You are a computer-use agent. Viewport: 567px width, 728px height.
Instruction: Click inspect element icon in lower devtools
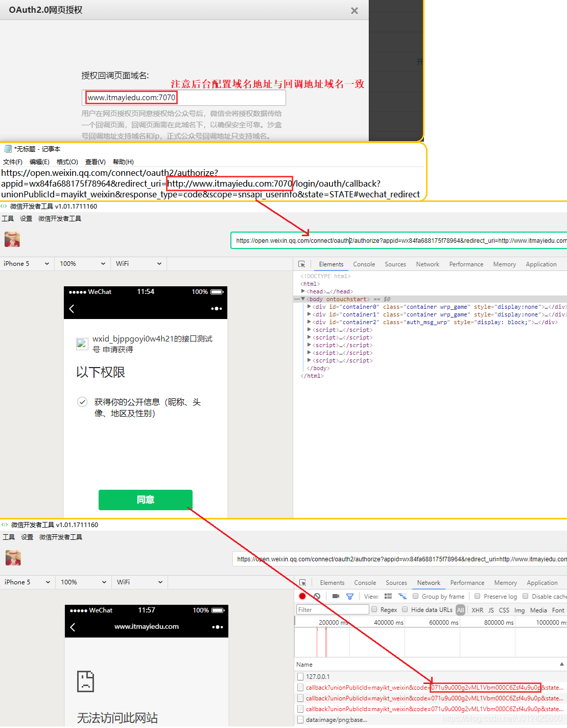tap(303, 583)
